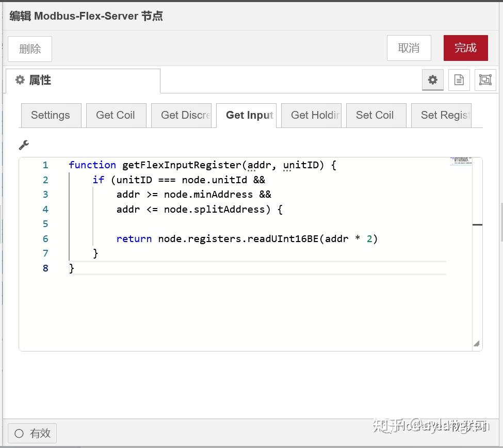This screenshot has height=448, width=503.
Task: Open the node description editor via document icon
Action: pyautogui.click(x=459, y=80)
